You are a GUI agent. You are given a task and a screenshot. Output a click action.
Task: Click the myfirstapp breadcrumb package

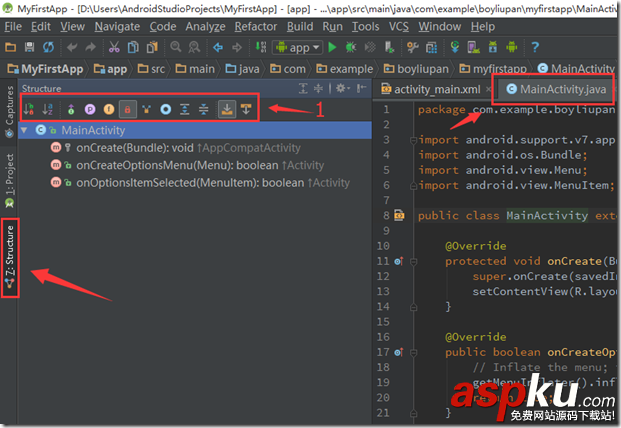(493, 69)
